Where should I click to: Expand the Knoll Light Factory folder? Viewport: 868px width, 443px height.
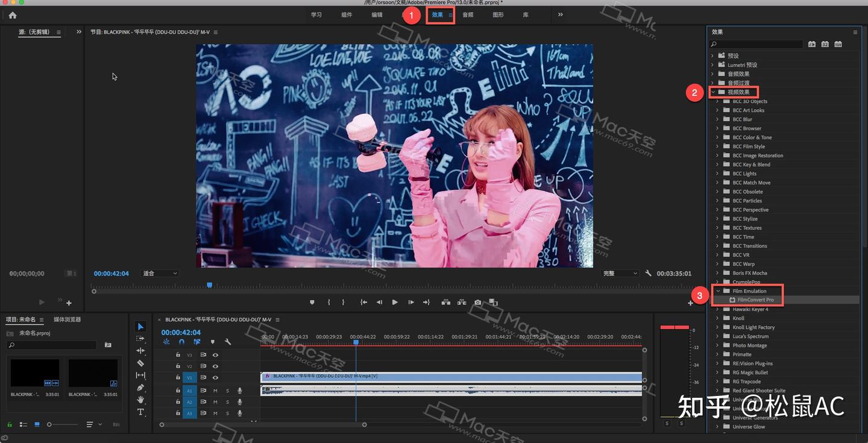point(717,327)
